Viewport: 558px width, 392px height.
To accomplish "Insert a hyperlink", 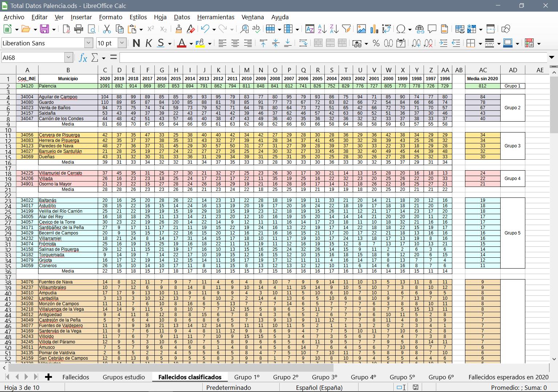I will 420,29.
